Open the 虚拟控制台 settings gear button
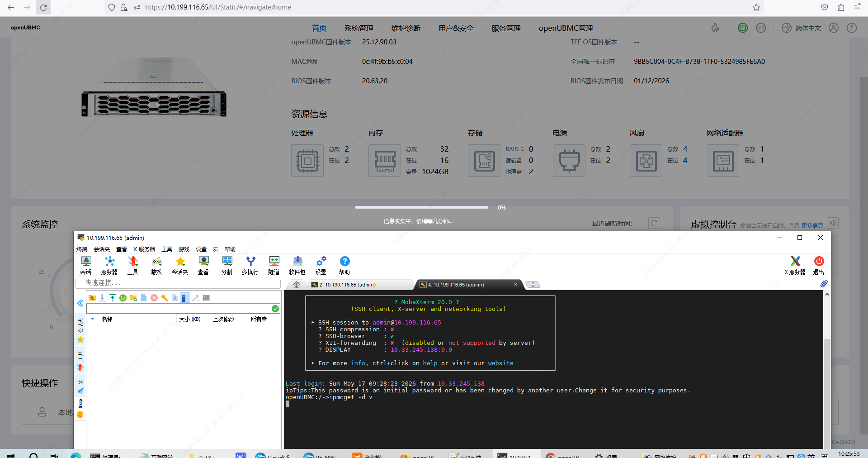868x458 pixels. click(833, 223)
